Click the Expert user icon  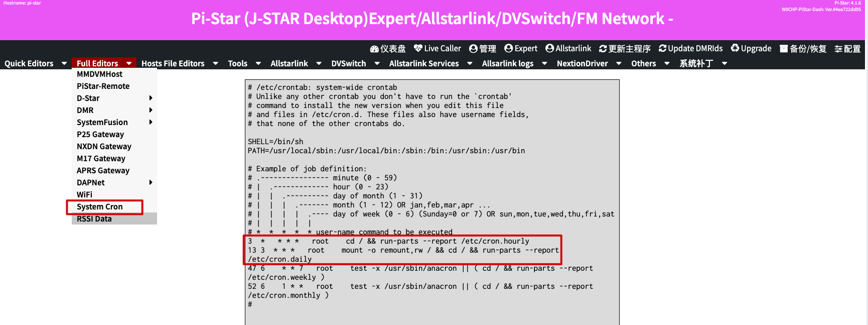pyautogui.click(x=509, y=48)
